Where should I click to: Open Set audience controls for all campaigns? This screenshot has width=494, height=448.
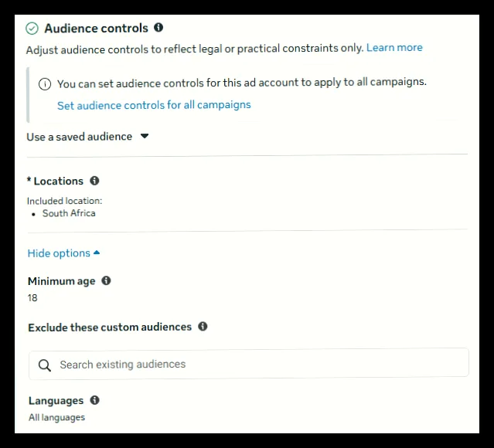[154, 105]
